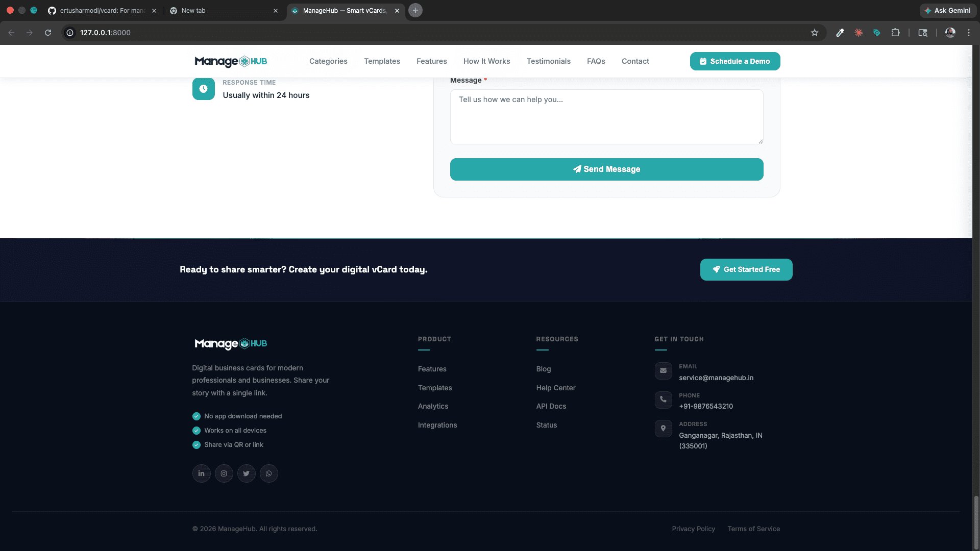Image resolution: width=980 pixels, height=551 pixels.
Task: Click the "Usually within 24 hours" text
Action: tap(266, 95)
